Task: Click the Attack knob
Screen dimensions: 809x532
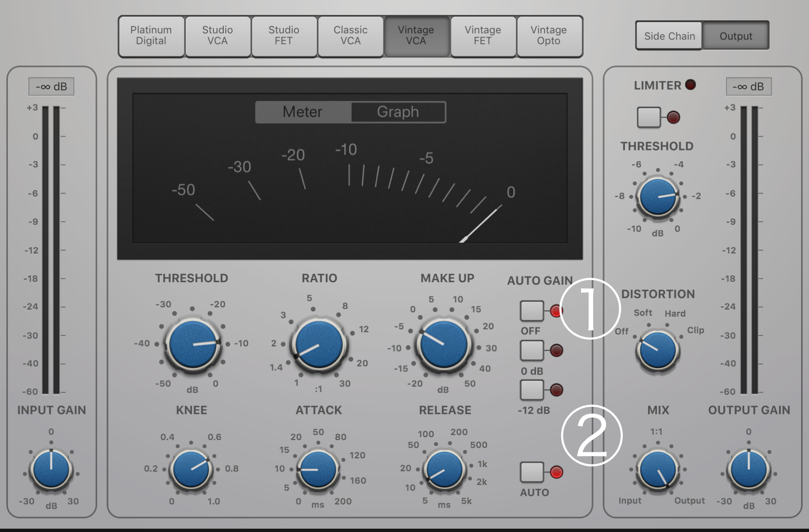Action: [318, 469]
